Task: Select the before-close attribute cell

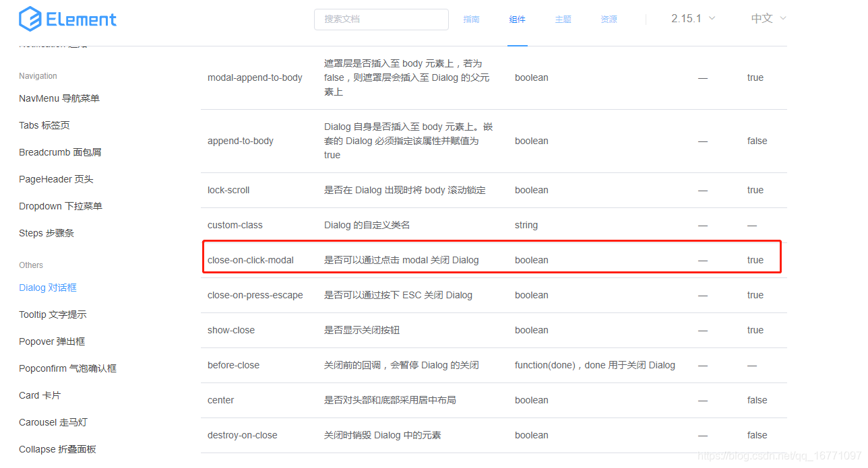Action: coord(233,365)
